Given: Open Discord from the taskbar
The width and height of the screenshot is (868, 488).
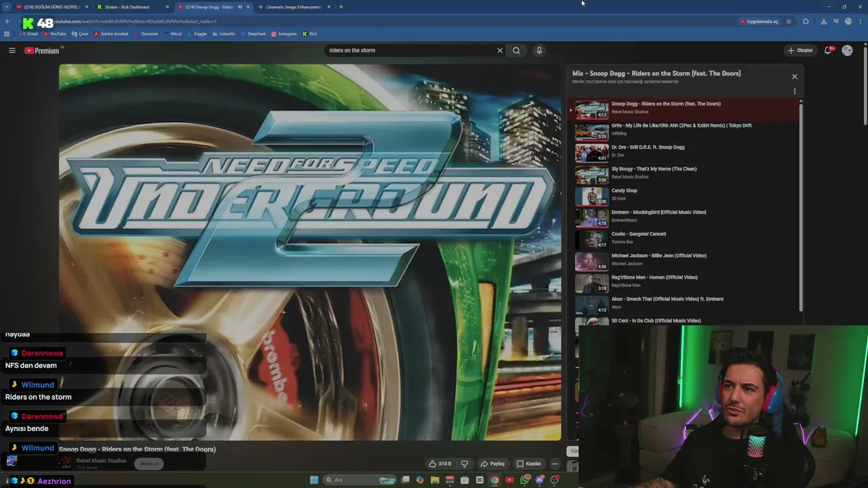Looking at the screenshot, I should pos(540,480).
